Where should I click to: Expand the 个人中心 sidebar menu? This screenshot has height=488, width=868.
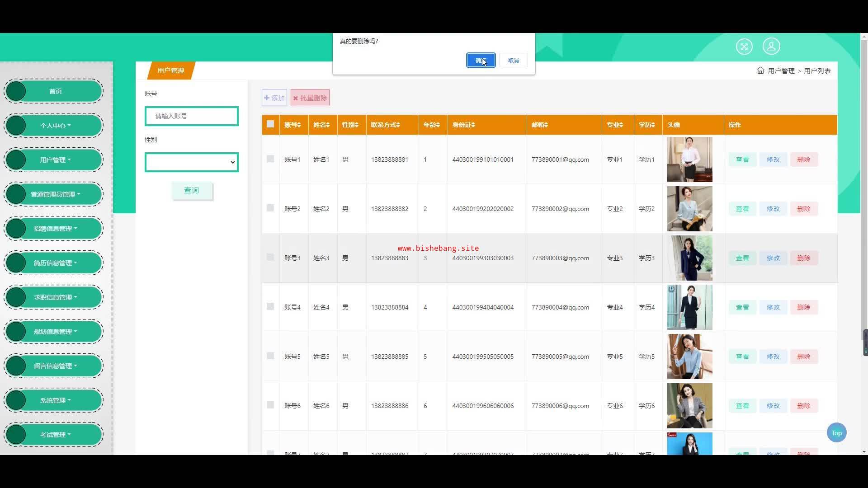[55, 126]
